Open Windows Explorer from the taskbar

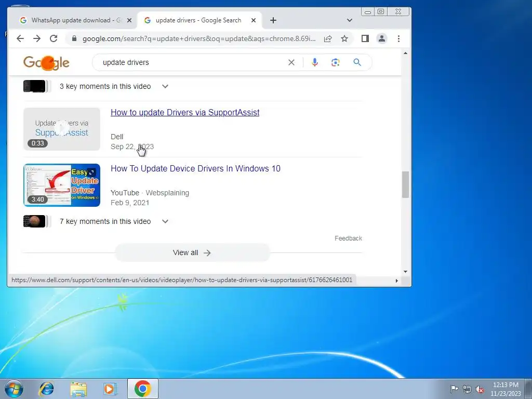point(78,389)
